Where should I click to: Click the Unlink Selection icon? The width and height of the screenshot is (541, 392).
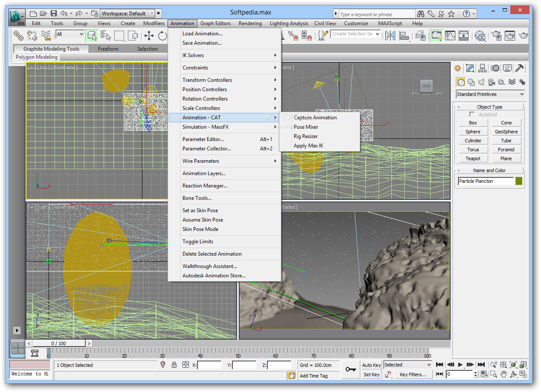point(32,35)
